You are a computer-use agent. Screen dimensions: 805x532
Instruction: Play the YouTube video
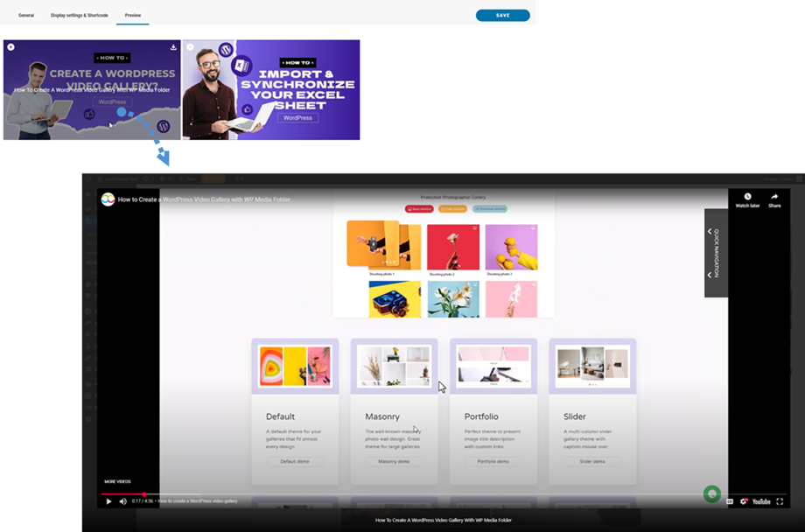pyautogui.click(x=108, y=501)
